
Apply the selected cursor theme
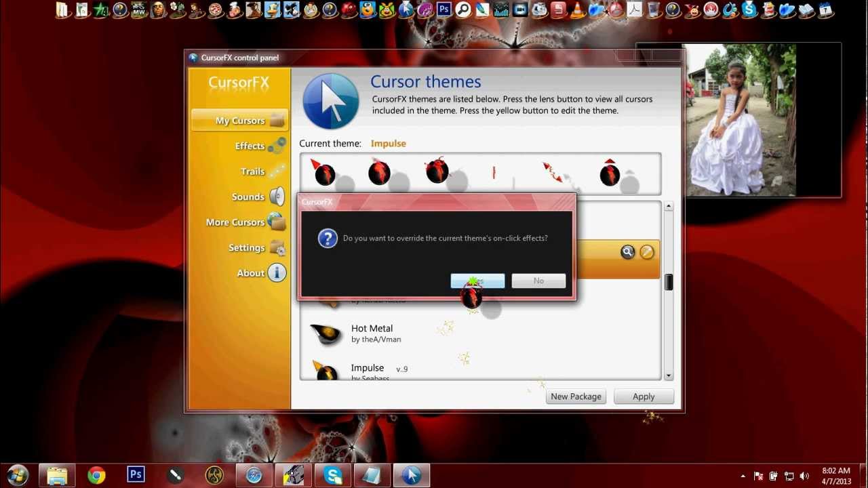pos(644,396)
